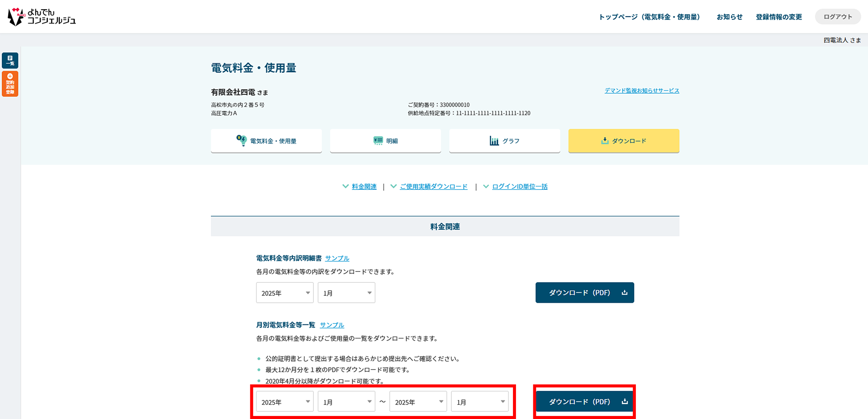Expand start year dropdown for 月別電気料金等一覧
The height and width of the screenshot is (419, 868).
[x=285, y=402]
